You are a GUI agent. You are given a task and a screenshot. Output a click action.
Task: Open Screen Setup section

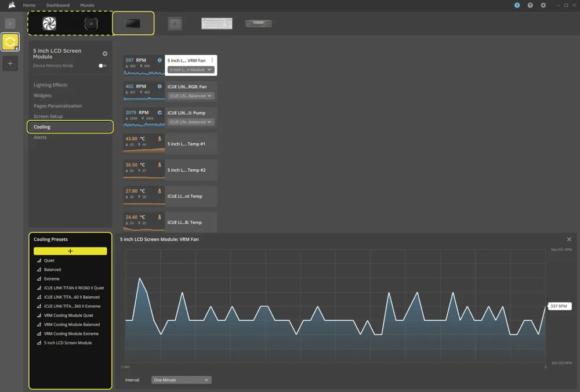pyautogui.click(x=48, y=116)
